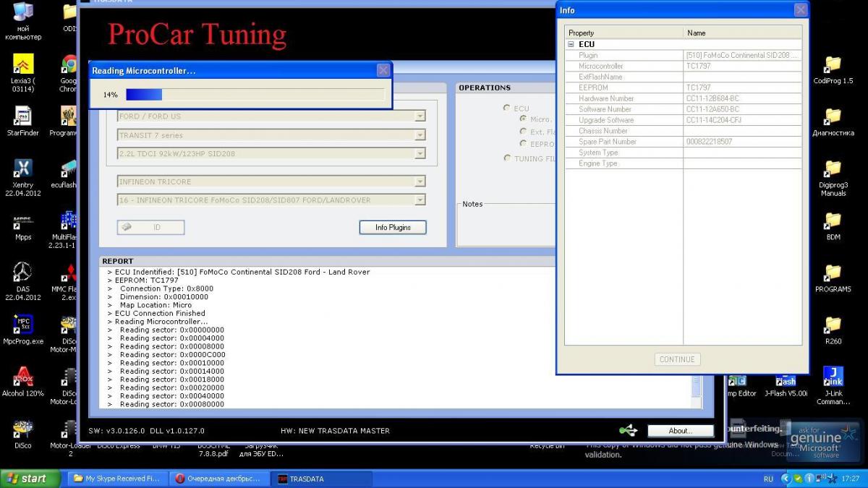Viewport: 868px width, 488px height.
Task: Click 'HW: NEW TRASDATA MASTER' status text
Action: click(x=335, y=431)
